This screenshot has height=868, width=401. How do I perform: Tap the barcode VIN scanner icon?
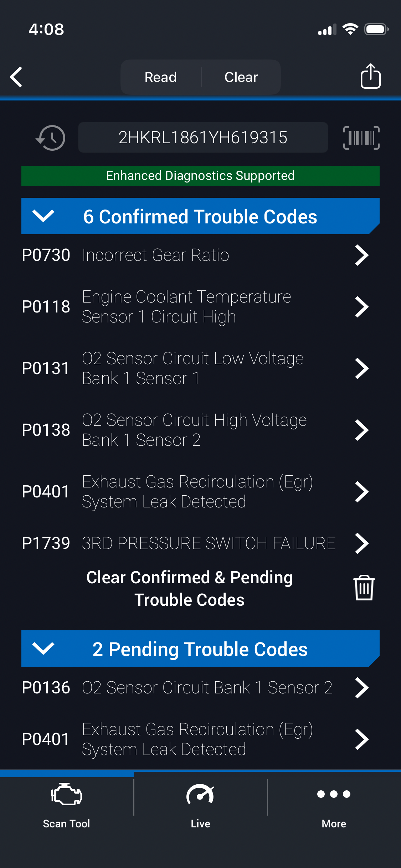pyautogui.click(x=361, y=138)
